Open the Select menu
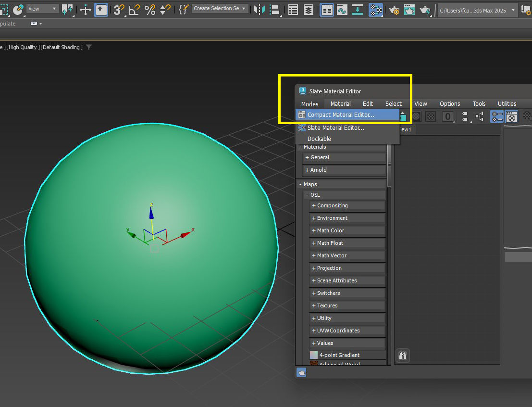This screenshot has height=407, width=532. [393, 103]
